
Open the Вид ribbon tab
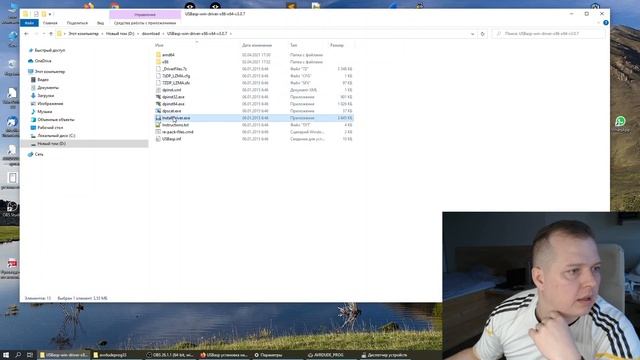[100, 23]
